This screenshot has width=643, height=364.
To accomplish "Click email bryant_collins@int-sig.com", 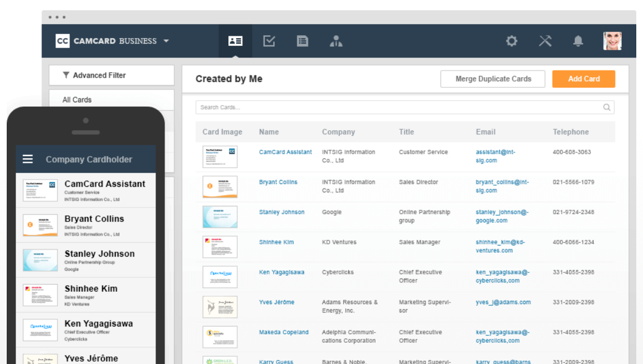I will 503,186.
